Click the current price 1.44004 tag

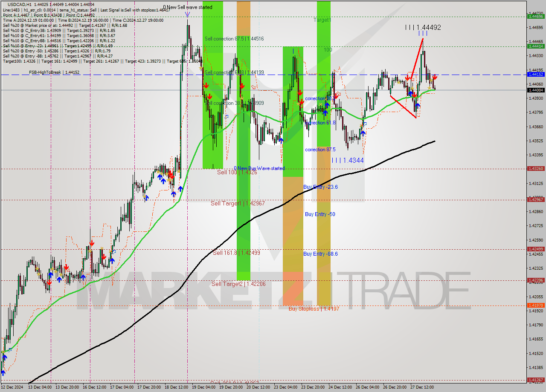pyautogui.click(x=535, y=90)
